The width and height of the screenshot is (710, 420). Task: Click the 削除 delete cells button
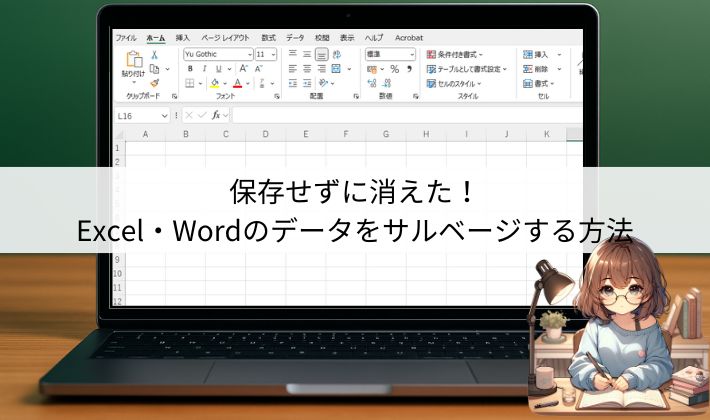(542, 69)
